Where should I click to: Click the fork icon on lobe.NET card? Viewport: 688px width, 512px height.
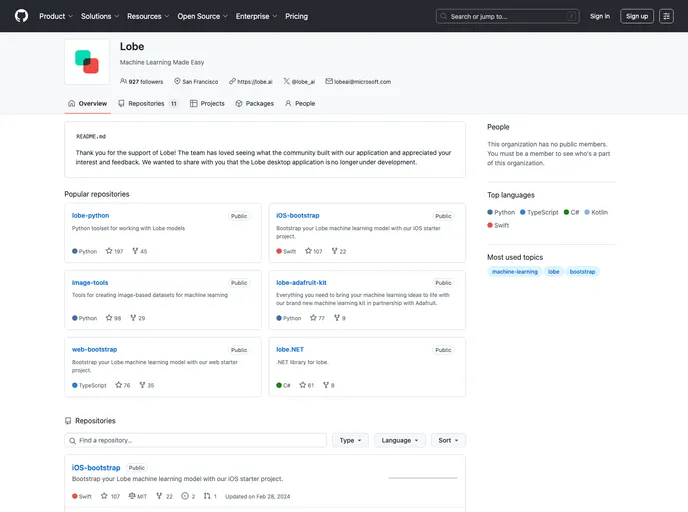326,385
